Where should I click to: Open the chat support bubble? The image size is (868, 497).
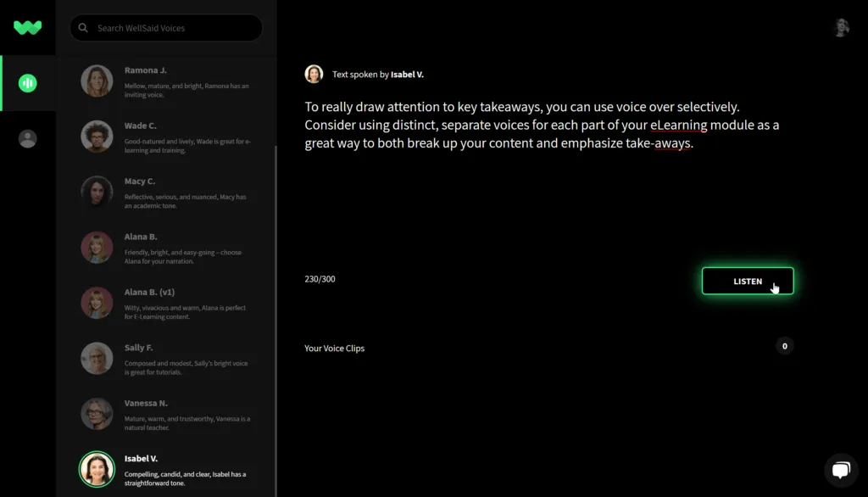pyautogui.click(x=841, y=470)
